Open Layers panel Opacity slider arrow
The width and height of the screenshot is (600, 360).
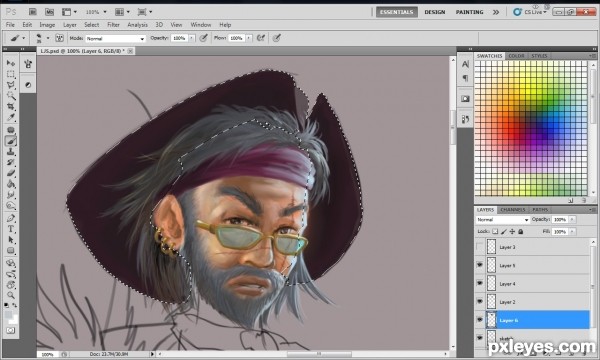572,220
